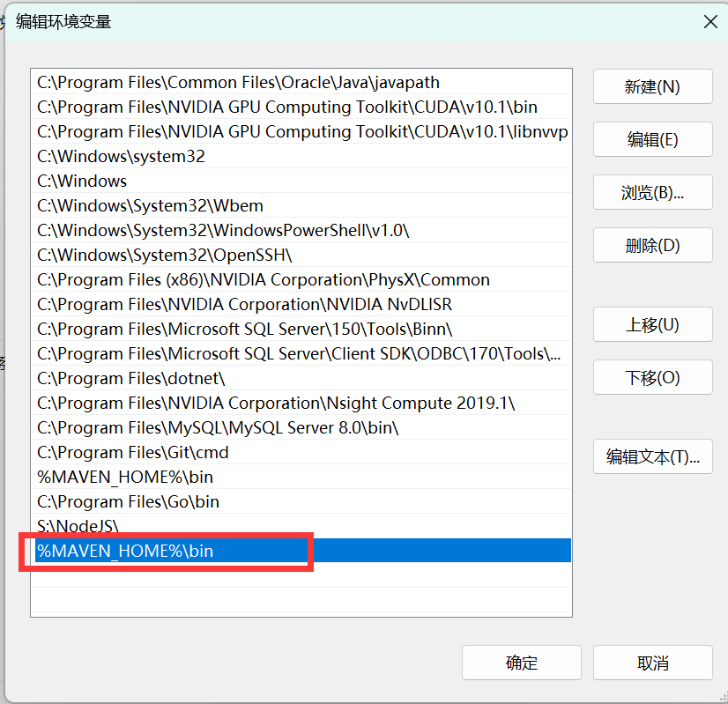Select the S:\NodeJS\ entry
The height and width of the screenshot is (704, 728).
coord(301,526)
